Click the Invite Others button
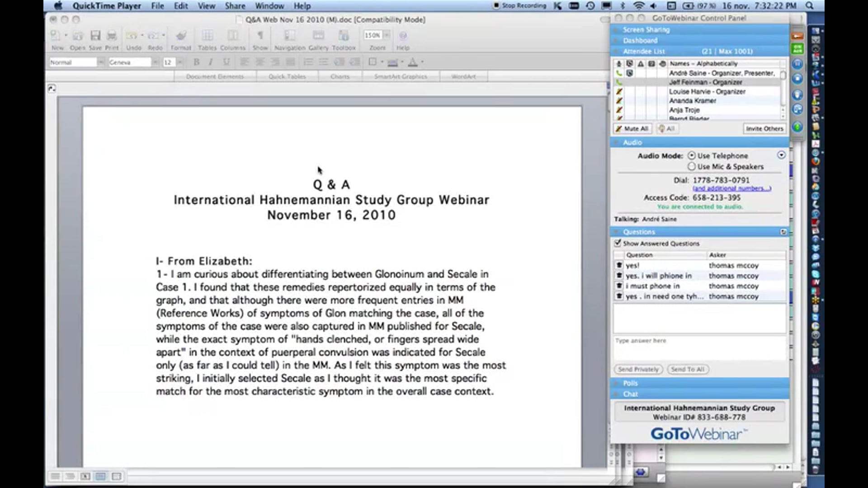This screenshot has height=488, width=868. tap(764, 129)
